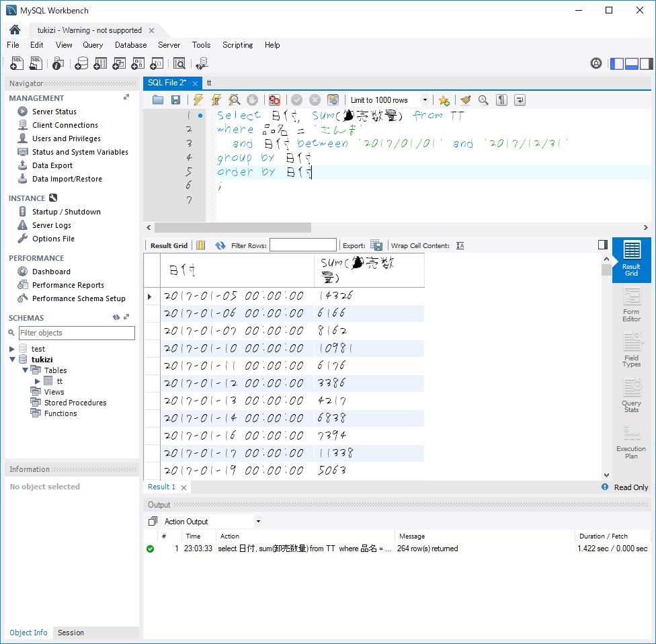
Task: Execute the SQL script with lightning bolt
Action: pos(198,100)
